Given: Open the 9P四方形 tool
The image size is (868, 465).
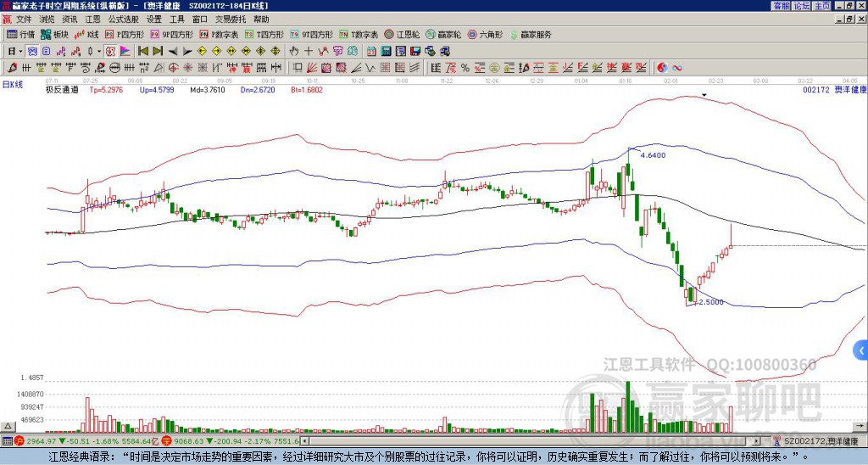Looking at the screenshot, I should point(171,34).
